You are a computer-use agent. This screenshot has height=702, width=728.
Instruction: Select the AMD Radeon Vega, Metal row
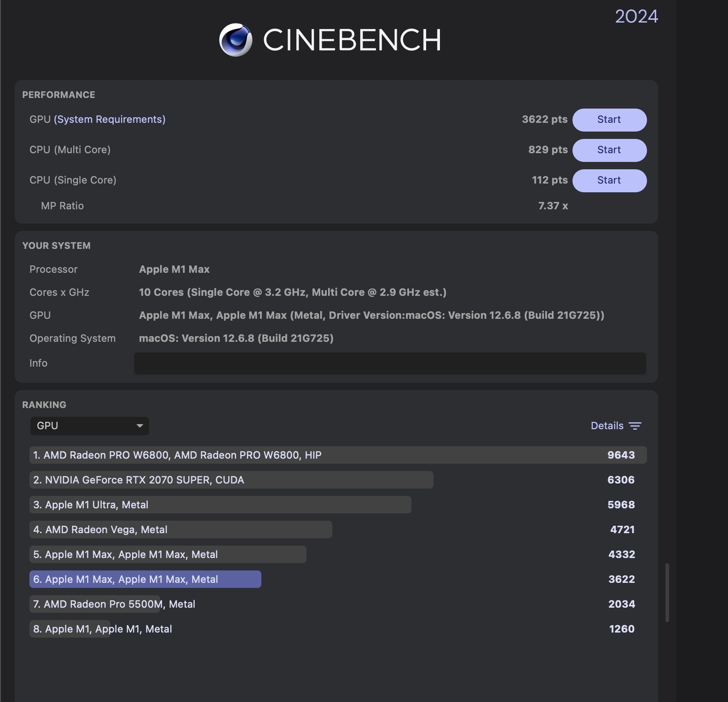[x=338, y=529]
